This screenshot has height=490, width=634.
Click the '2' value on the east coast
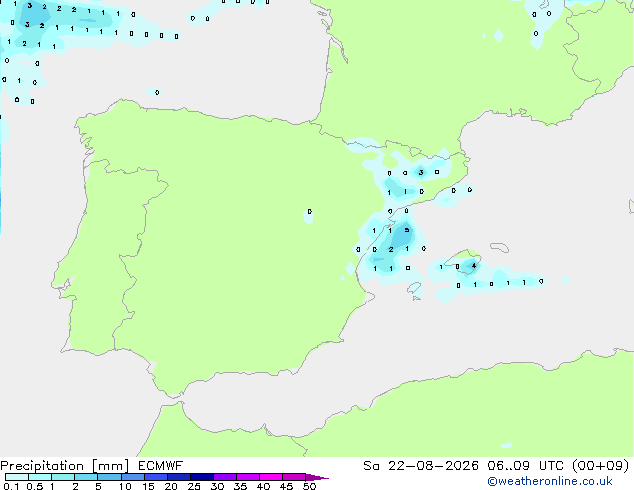(x=391, y=249)
